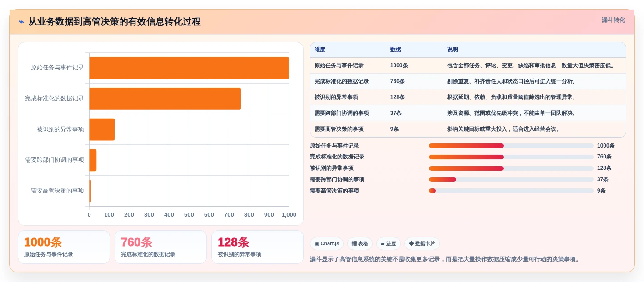Click the 128条 stat card
Screen dimensions: 644x282
click(x=257, y=247)
